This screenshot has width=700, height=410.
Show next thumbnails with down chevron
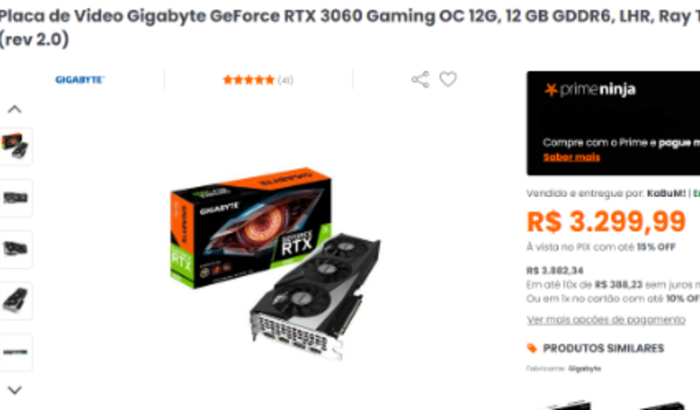tap(15, 390)
